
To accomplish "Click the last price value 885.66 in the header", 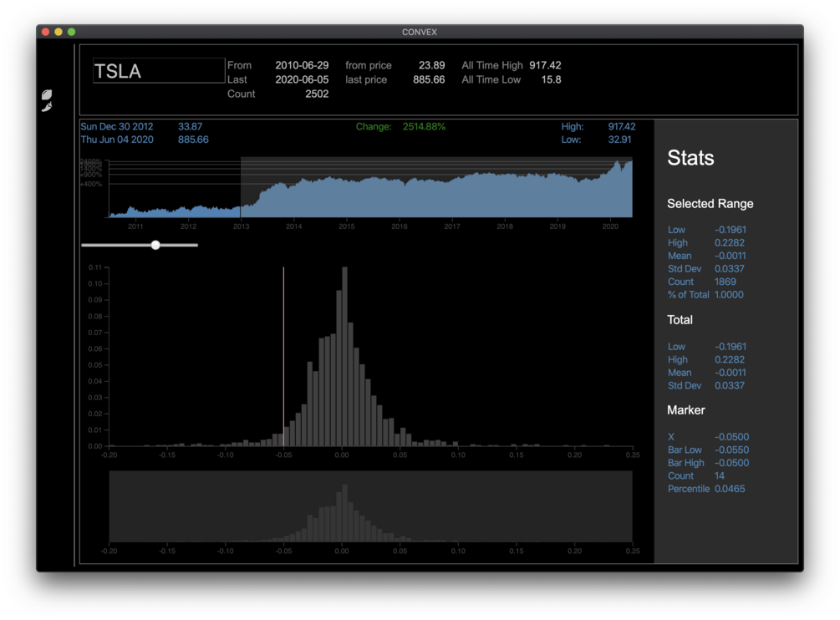I will 429,79.
